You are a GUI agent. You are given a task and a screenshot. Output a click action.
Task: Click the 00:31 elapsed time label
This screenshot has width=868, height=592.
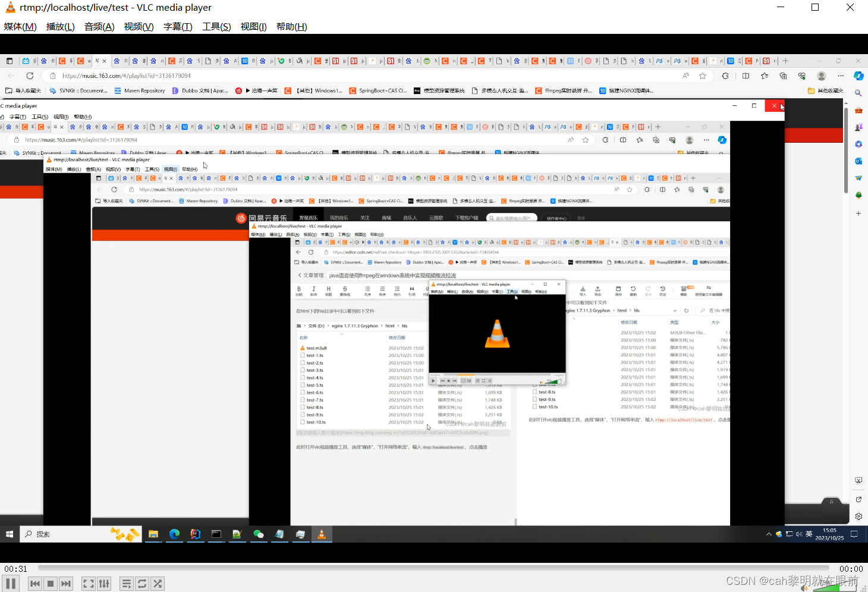click(16, 569)
